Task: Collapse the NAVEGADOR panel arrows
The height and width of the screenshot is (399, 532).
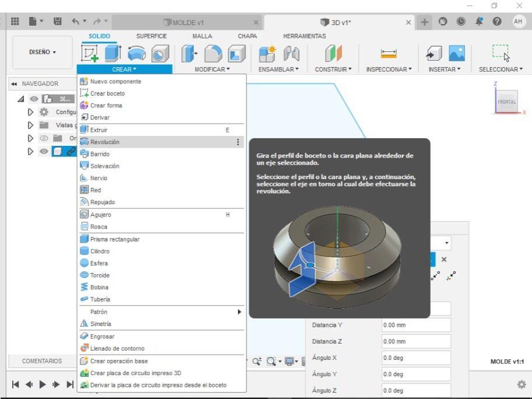Action: tap(14, 83)
